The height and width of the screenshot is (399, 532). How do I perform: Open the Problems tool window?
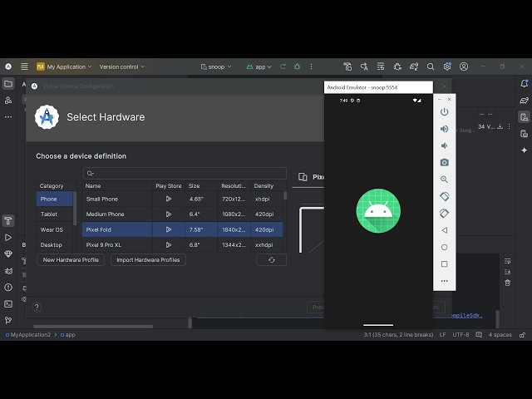click(x=8, y=288)
